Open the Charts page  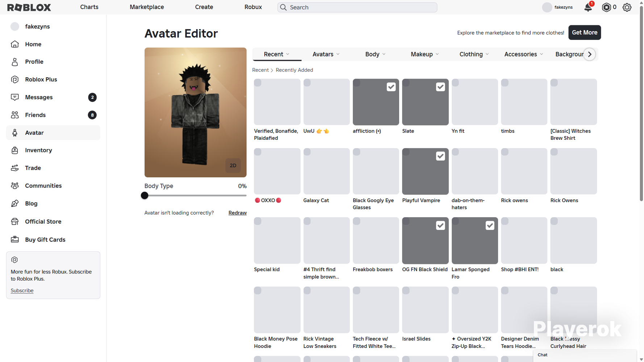[89, 7]
